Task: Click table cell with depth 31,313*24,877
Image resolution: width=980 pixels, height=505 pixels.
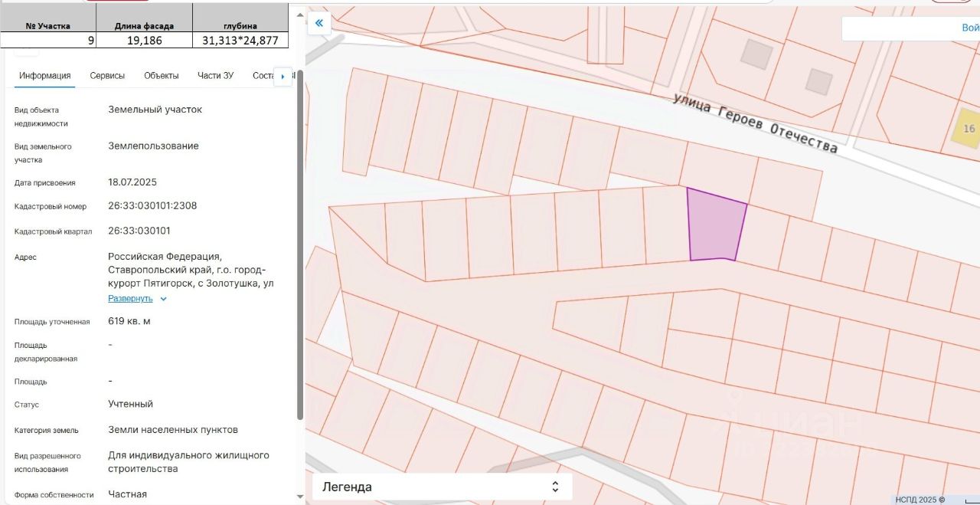Action: coord(240,41)
